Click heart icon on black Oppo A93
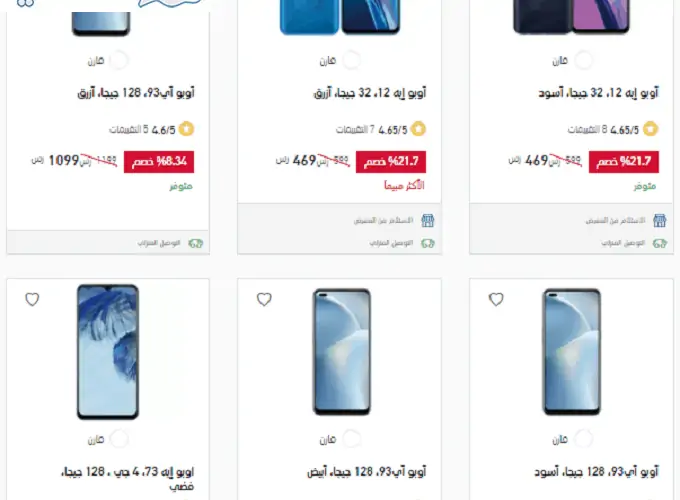This screenshot has width=680, height=500. click(x=496, y=299)
